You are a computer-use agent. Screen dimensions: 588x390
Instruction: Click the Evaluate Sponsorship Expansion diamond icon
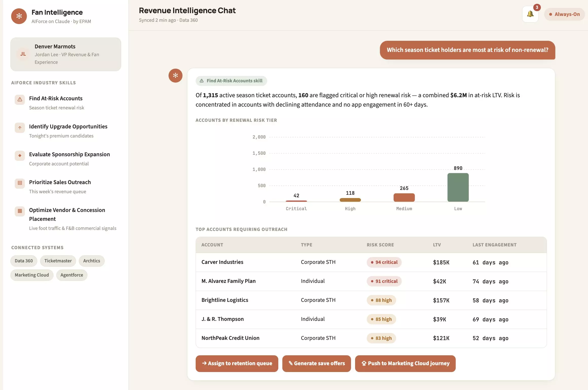[20, 155]
